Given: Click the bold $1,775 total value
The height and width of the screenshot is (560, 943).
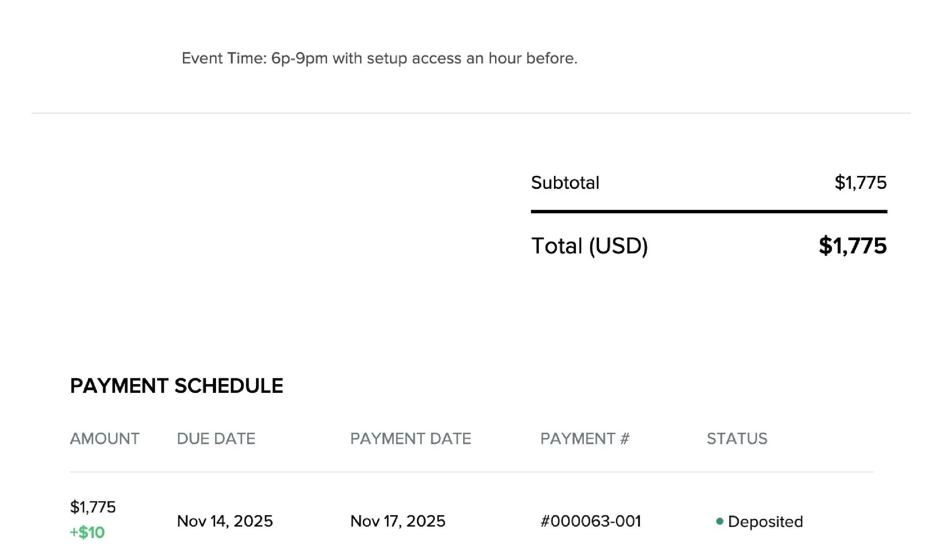Looking at the screenshot, I should click(x=853, y=245).
